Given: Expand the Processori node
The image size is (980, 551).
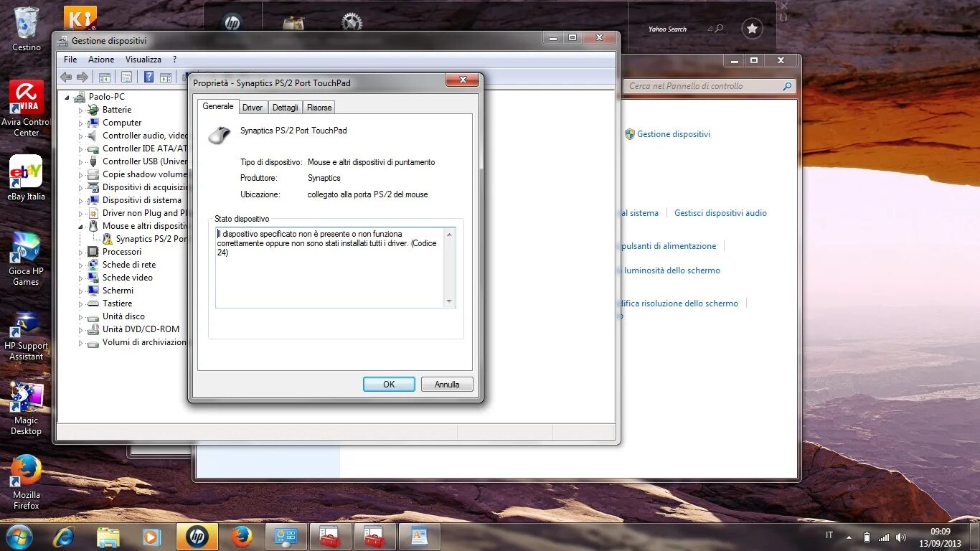Looking at the screenshot, I should coord(81,253).
